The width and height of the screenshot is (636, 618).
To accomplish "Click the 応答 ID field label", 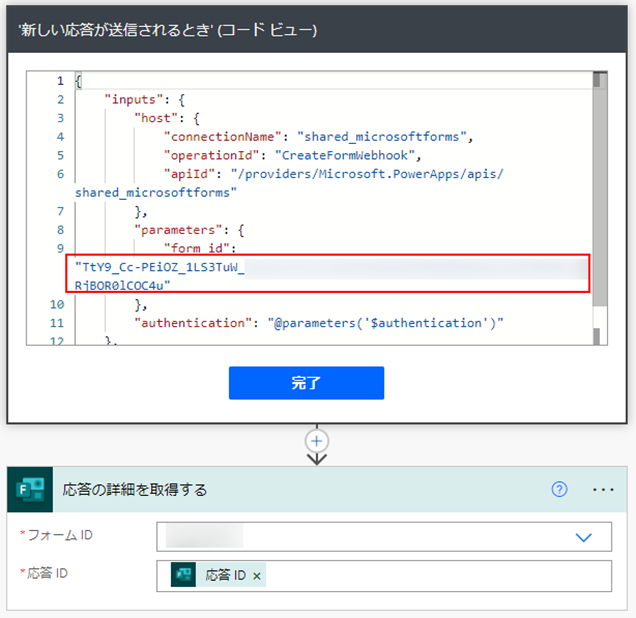I will (x=47, y=573).
